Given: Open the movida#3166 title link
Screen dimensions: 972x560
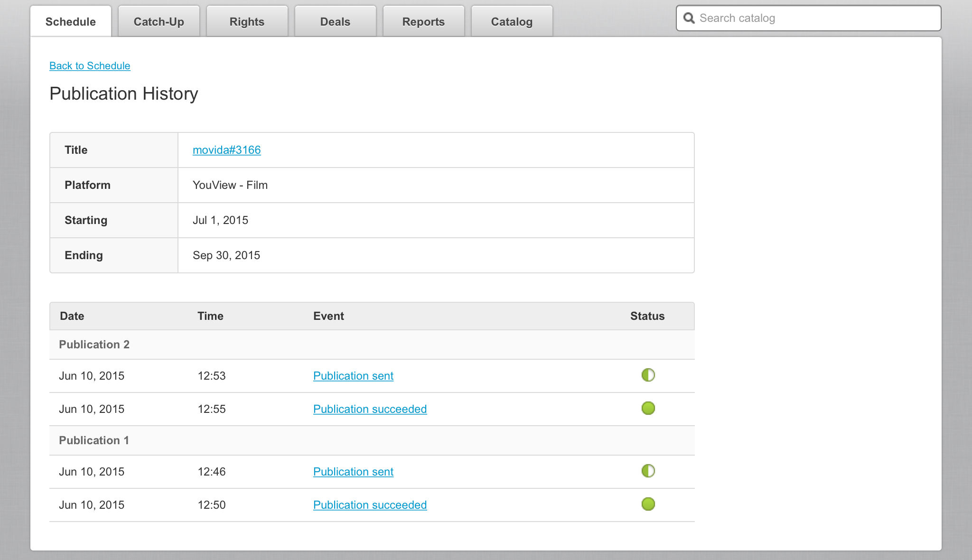Looking at the screenshot, I should 226,150.
